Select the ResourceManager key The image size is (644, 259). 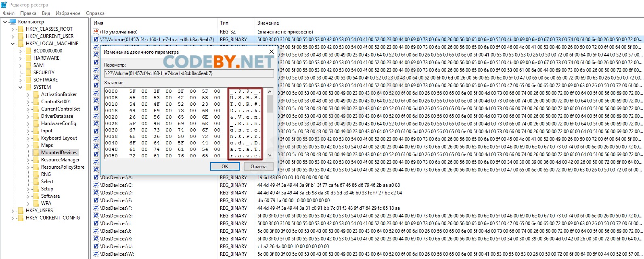point(60,160)
